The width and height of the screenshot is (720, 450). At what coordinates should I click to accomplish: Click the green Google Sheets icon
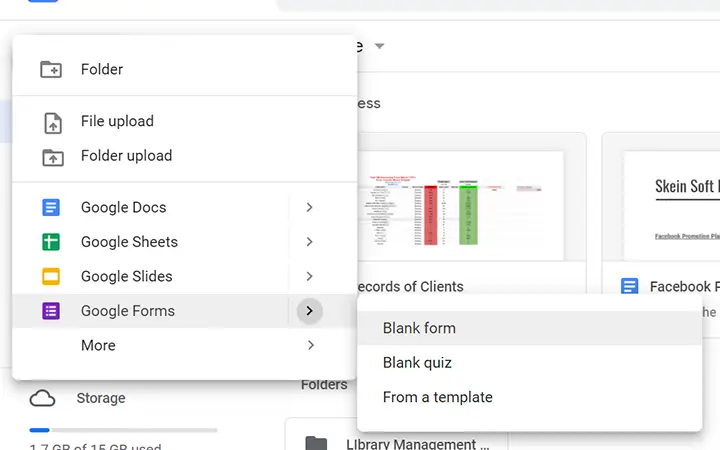[51, 242]
